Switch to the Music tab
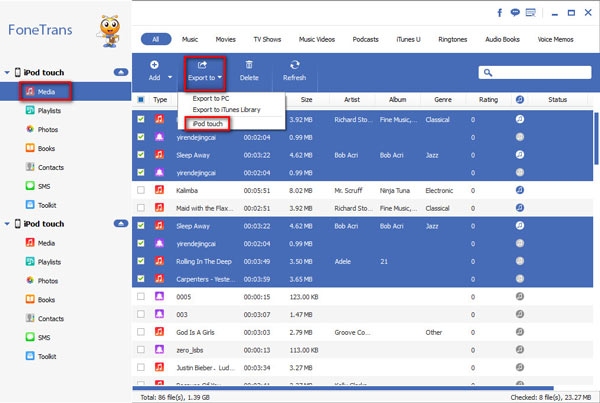The height and width of the screenshot is (403, 600). (190, 39)
